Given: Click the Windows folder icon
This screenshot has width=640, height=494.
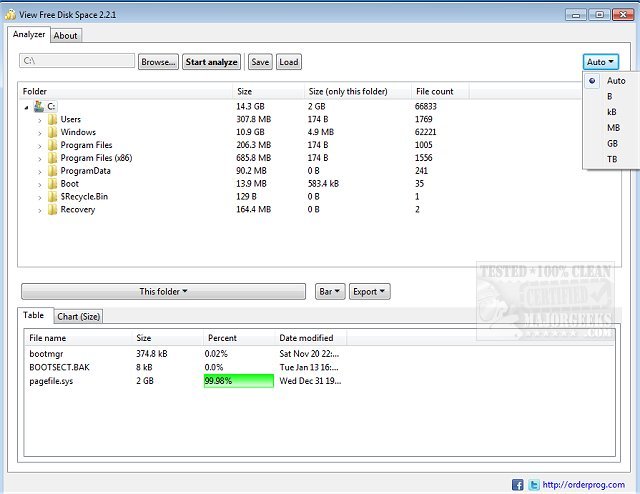Looking at the screenshot, I should pyautogui.click(x=52, y=132).
